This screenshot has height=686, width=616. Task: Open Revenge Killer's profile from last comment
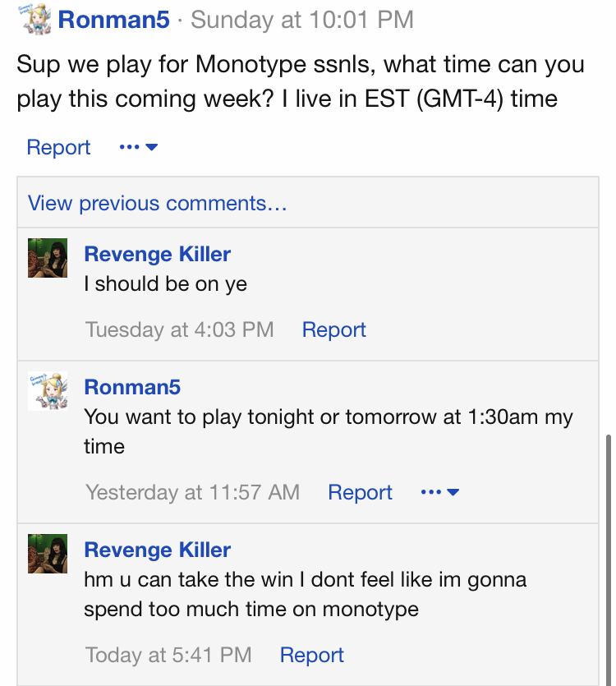(x=157, y=550)
